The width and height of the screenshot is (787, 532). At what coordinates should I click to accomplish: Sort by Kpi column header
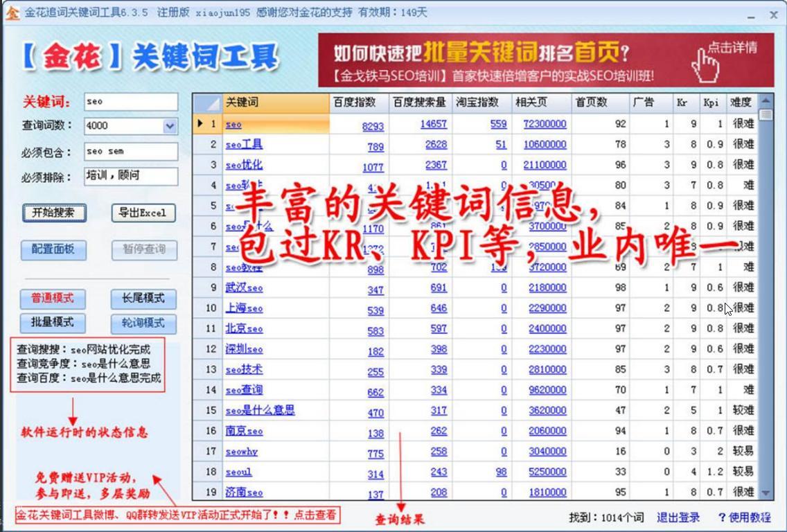(713, 103)
